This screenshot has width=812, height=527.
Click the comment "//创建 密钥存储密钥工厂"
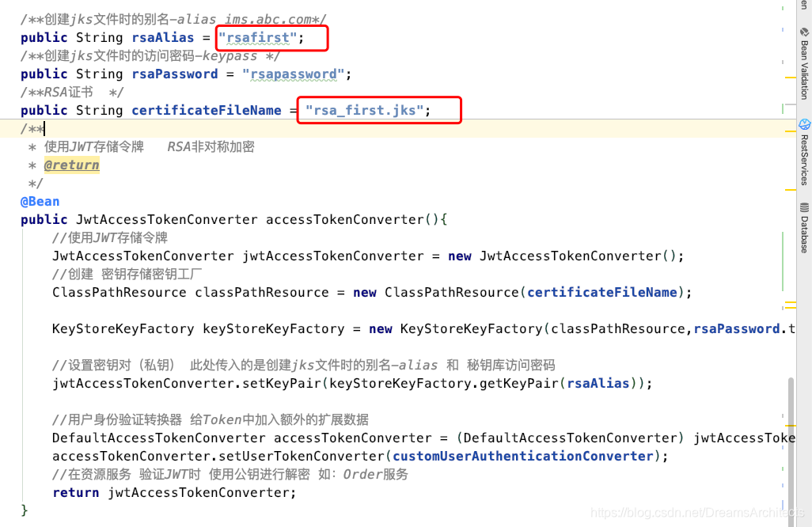pyautogui.click(x=127, y=274)
